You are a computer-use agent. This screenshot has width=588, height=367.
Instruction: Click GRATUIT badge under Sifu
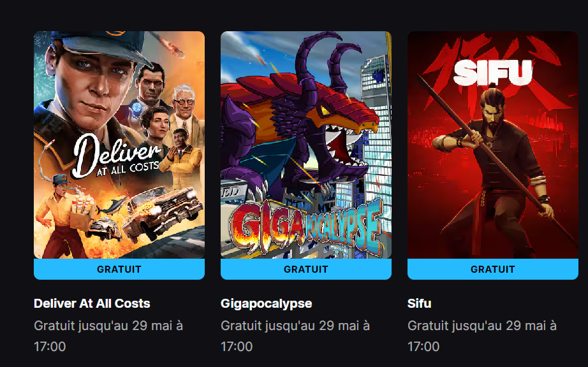click(493, 270)
